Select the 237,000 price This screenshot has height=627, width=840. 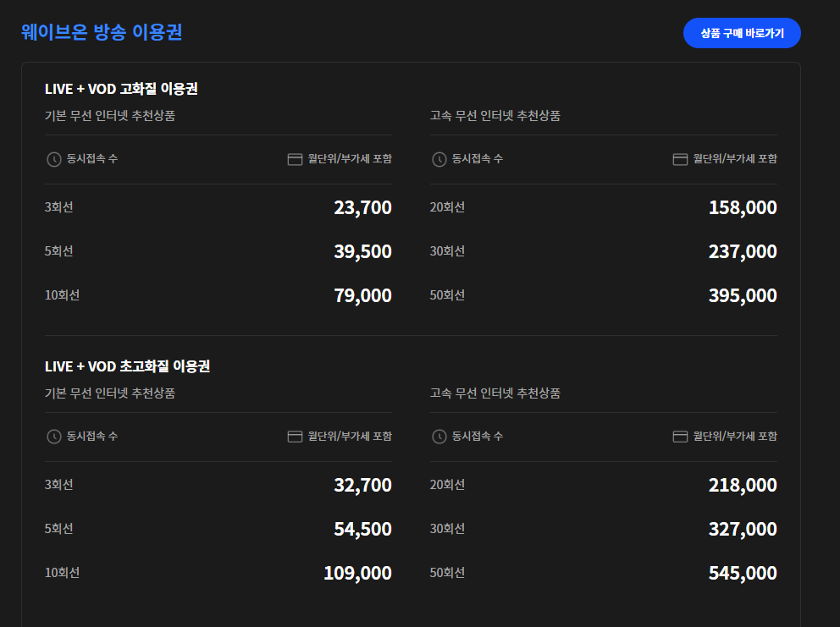tap(743, 251)
